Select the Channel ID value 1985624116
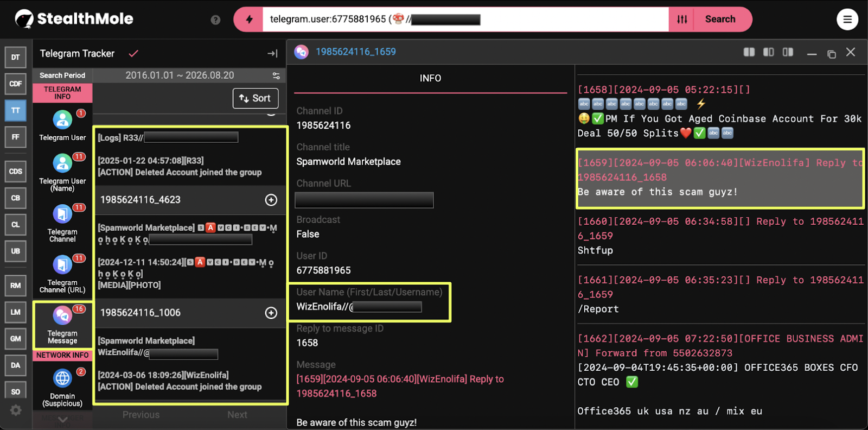This screenshot has height=430, width=868. [x=323, y=125]
